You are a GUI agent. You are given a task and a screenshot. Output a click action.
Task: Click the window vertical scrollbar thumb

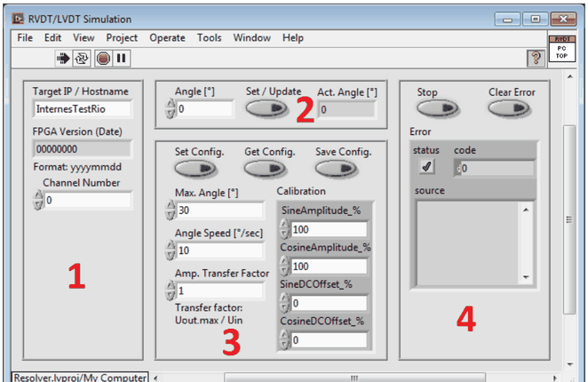tap(569, 219)
